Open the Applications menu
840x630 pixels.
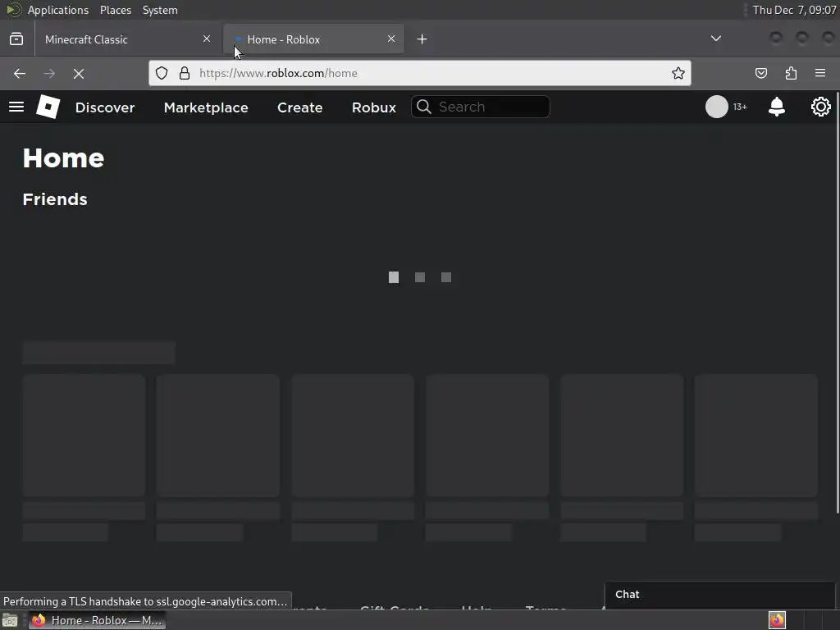(x=58, y=10)
